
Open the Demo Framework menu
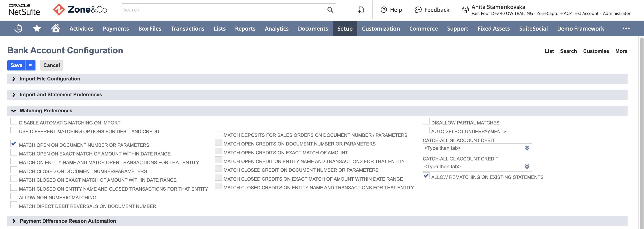point(581,29)
